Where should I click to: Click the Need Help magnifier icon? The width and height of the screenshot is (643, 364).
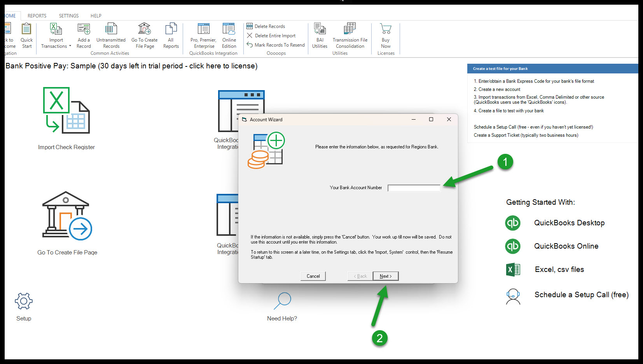click(x=282, y=301)
